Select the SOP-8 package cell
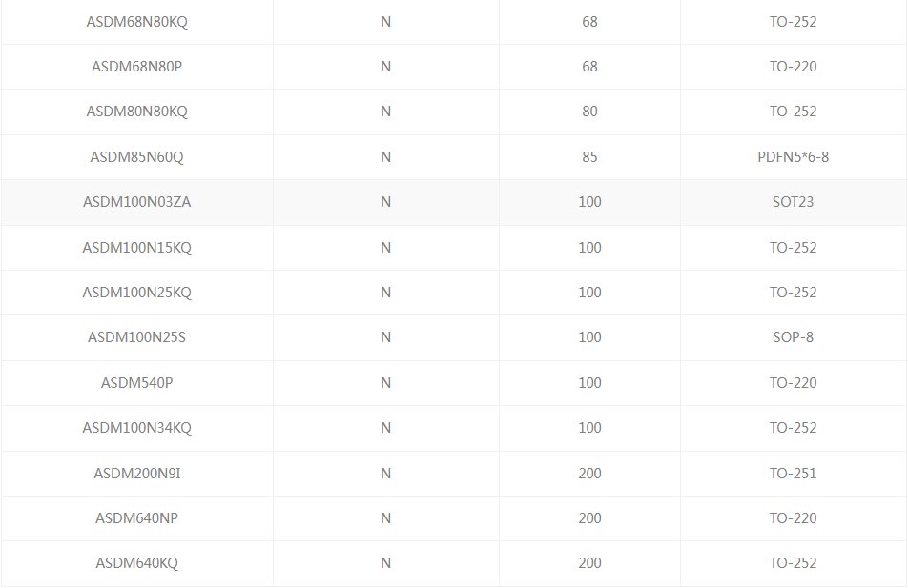The height and width of the screenshot is (588, 908). 793,337
